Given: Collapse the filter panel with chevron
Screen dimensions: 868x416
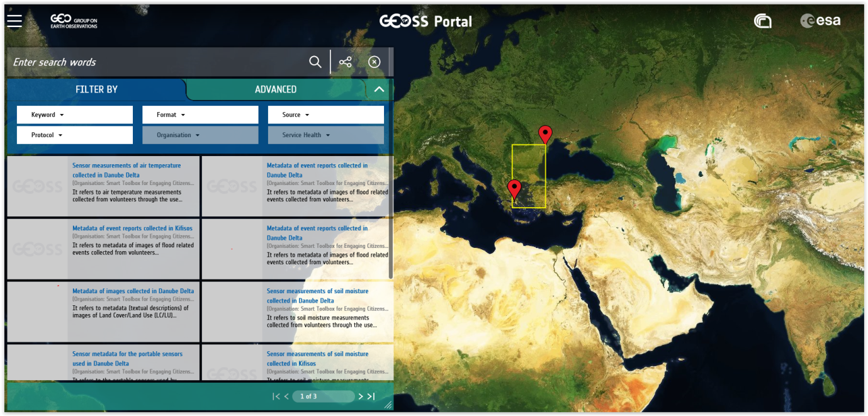Looking at the screenshot, I should pyautogui.click(x=379, y=89).
